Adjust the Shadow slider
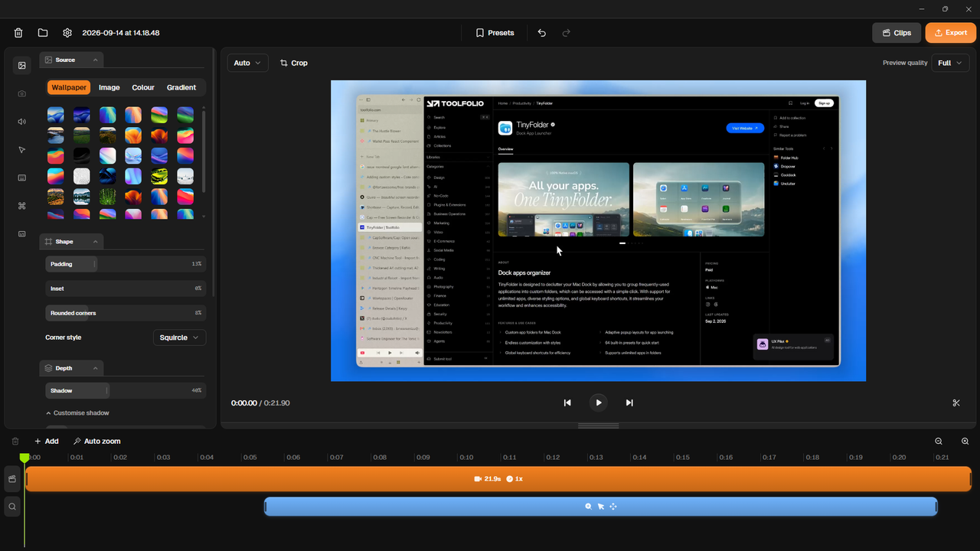The image size is (980, 551). (x=126, y=390)
